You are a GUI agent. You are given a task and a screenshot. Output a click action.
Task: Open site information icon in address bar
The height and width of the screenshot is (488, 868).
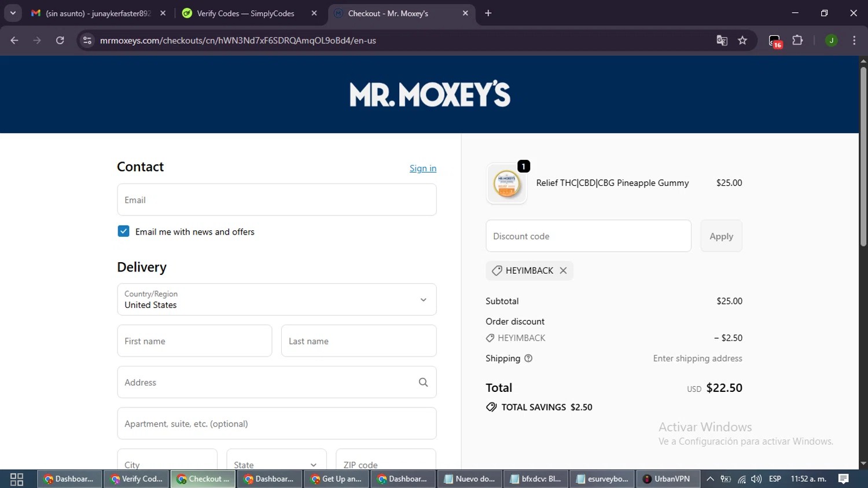tap(87, 41)
